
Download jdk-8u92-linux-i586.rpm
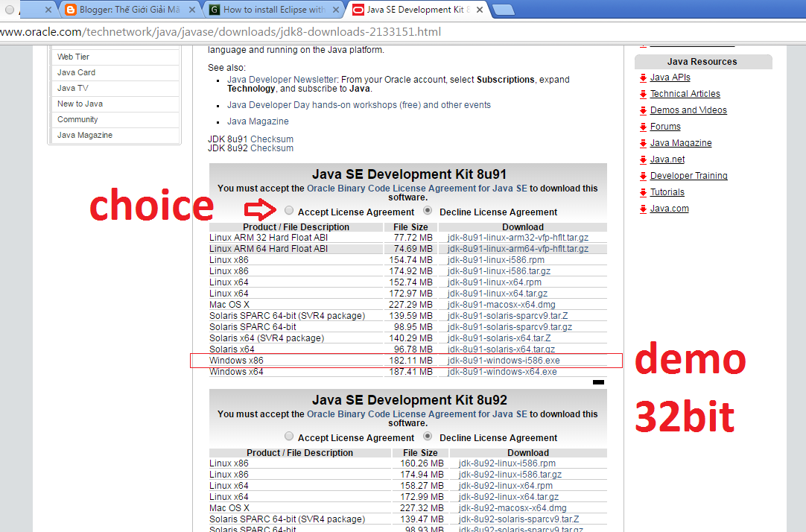(507, 463)
